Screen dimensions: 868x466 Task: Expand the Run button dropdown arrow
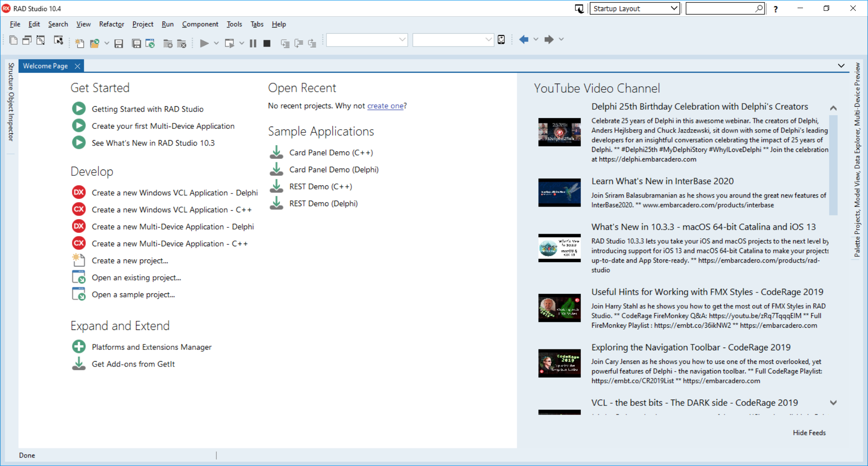pyautogui.click(x=216, y=43)
